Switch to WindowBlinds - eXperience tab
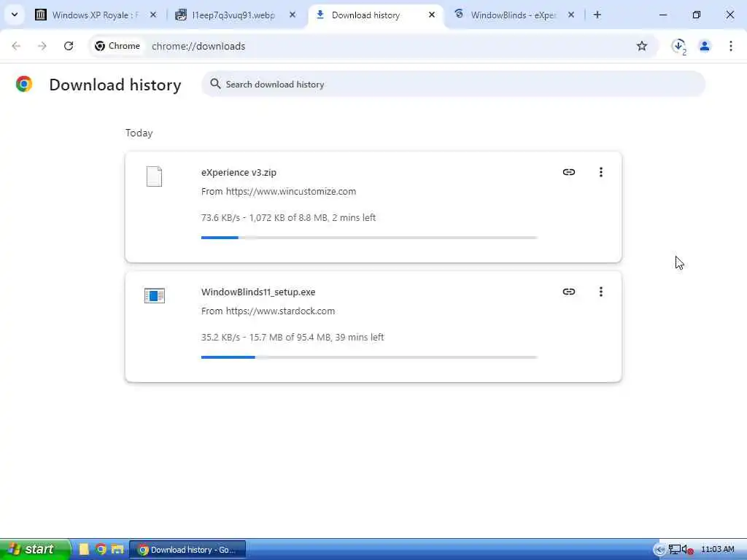Image resolution: width=747 pixels, height=560 pixels. [x=515, y=15]
